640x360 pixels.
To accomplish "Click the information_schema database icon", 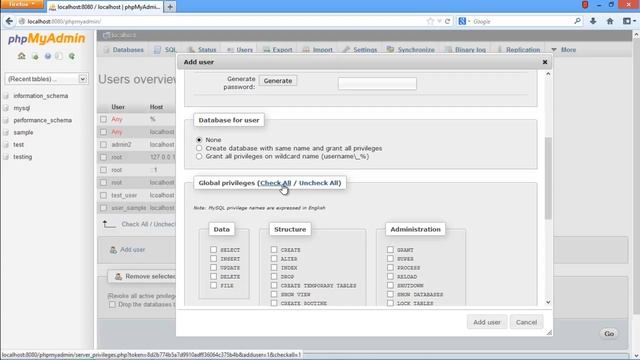I will 6,96.
